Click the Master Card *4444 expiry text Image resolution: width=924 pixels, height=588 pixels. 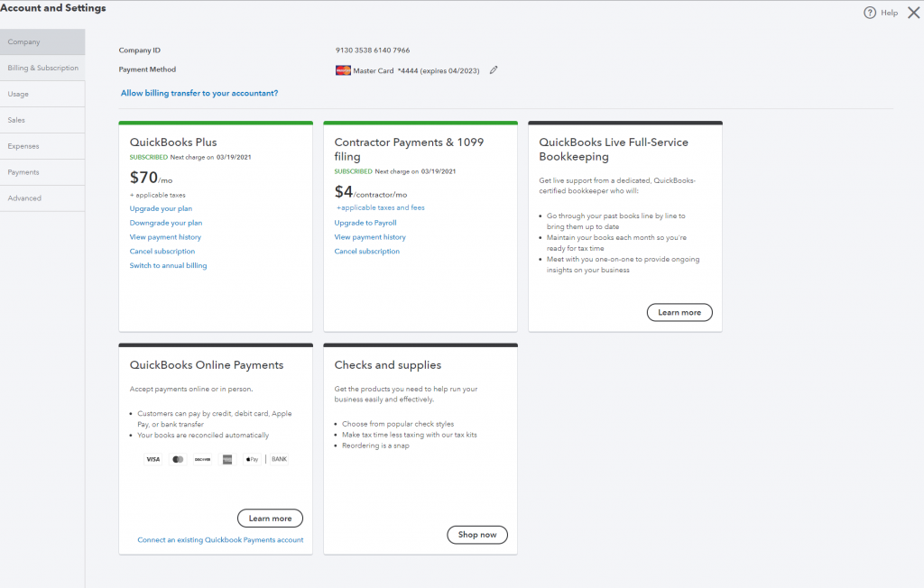[x=416, y=70]
